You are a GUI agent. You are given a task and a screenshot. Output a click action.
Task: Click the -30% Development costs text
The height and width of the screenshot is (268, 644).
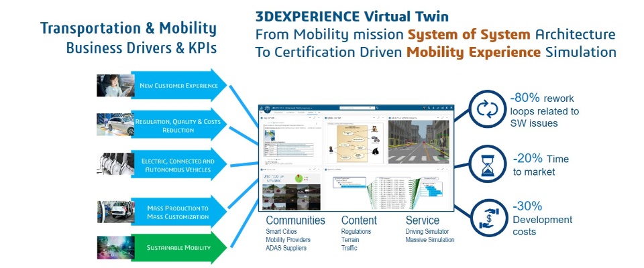tap(542, 218)
